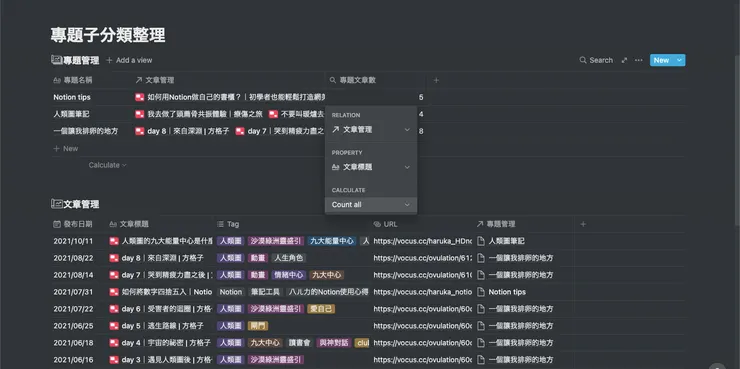Open the 人類圖筆記 row in 專題名稱 column
The height and width of the screenshot is (369, 740).
(x=71, y=114)
